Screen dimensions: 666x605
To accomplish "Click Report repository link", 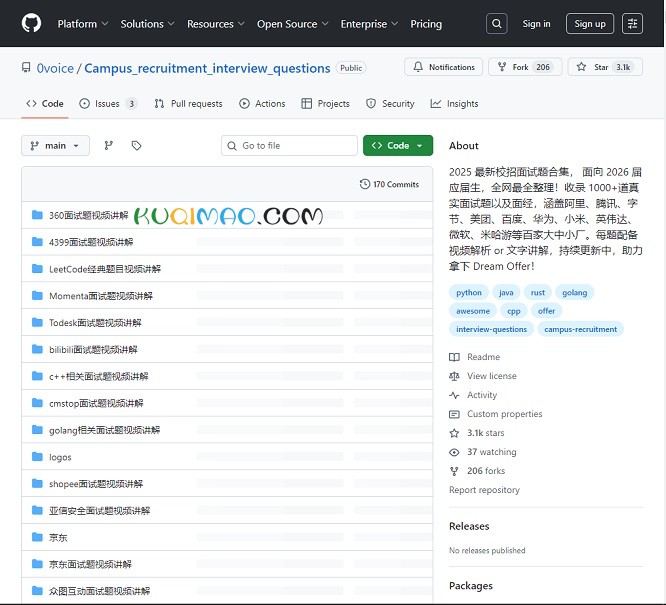I will [484, 490].
